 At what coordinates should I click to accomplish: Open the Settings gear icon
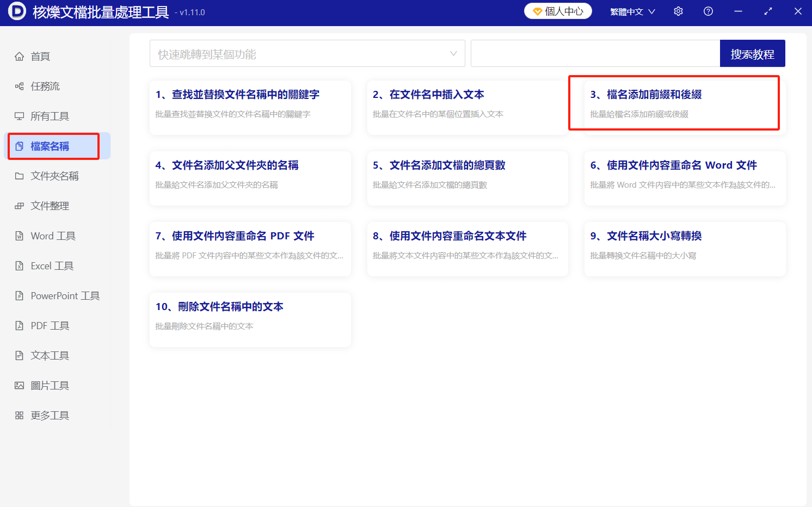tap(678, 11)
